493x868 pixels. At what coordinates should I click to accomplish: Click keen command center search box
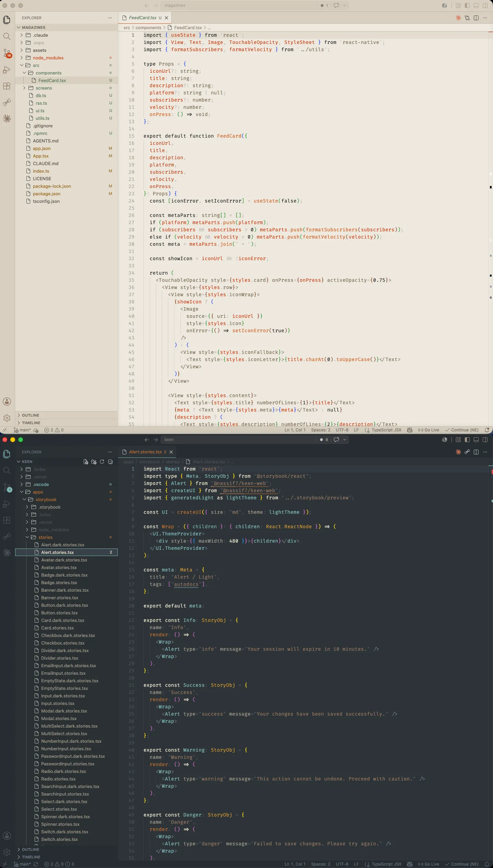[x=240, y=440]
